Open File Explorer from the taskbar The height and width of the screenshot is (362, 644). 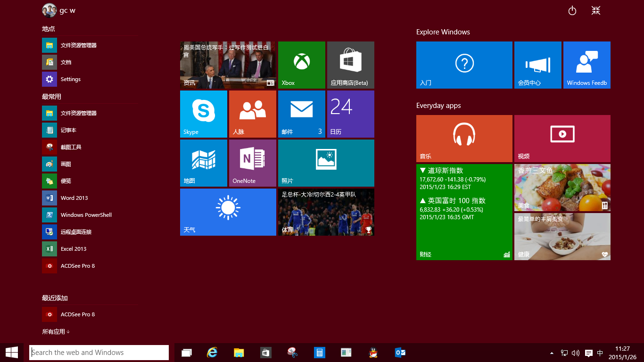[x=239, y=353]
